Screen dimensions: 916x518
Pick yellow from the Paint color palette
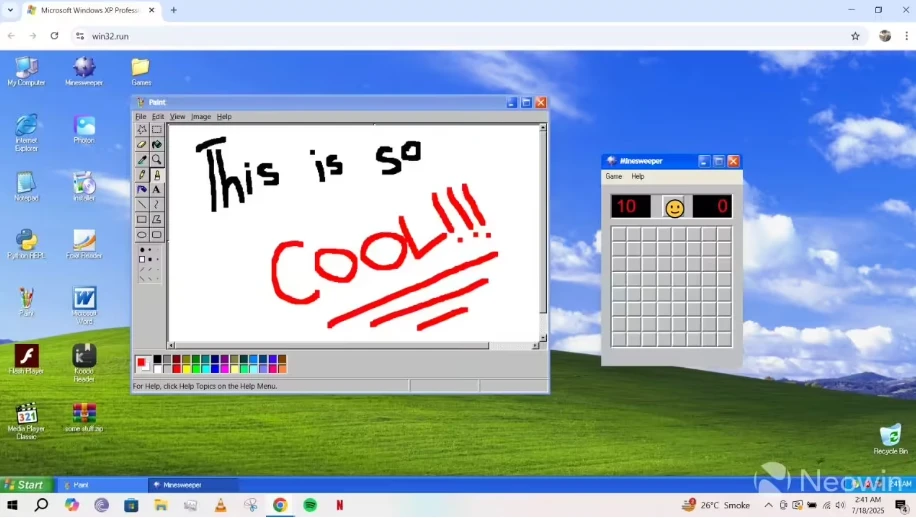pos(186,368)
